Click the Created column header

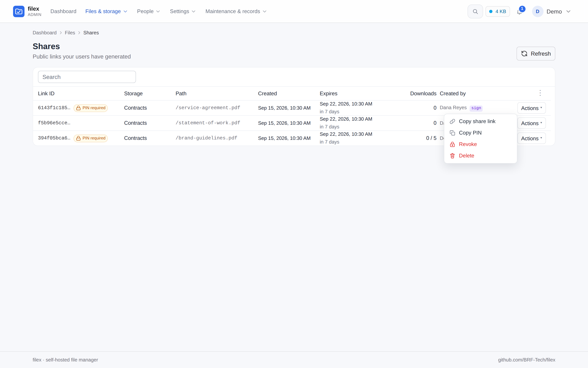pyautogui.click(x=267, y=93)
